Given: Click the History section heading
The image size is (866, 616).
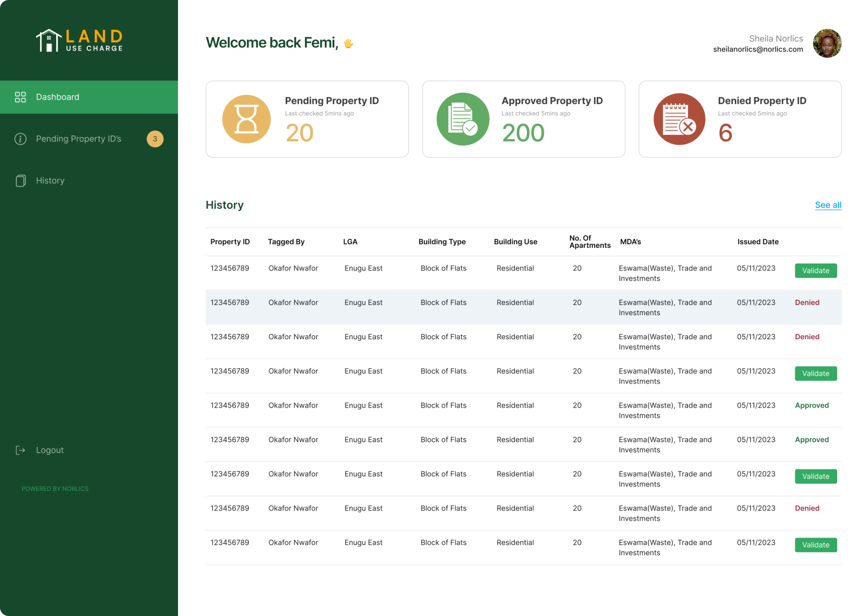Looking at the screenshot, I should click(225, 205).
